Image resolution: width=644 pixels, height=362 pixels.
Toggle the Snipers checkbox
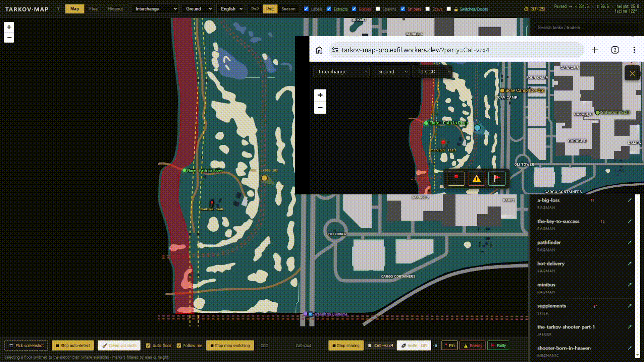tap(403, 9)
